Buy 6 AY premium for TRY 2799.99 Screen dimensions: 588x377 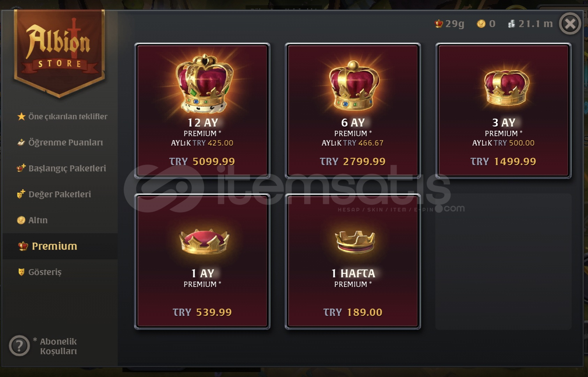[x=353, y=111]
